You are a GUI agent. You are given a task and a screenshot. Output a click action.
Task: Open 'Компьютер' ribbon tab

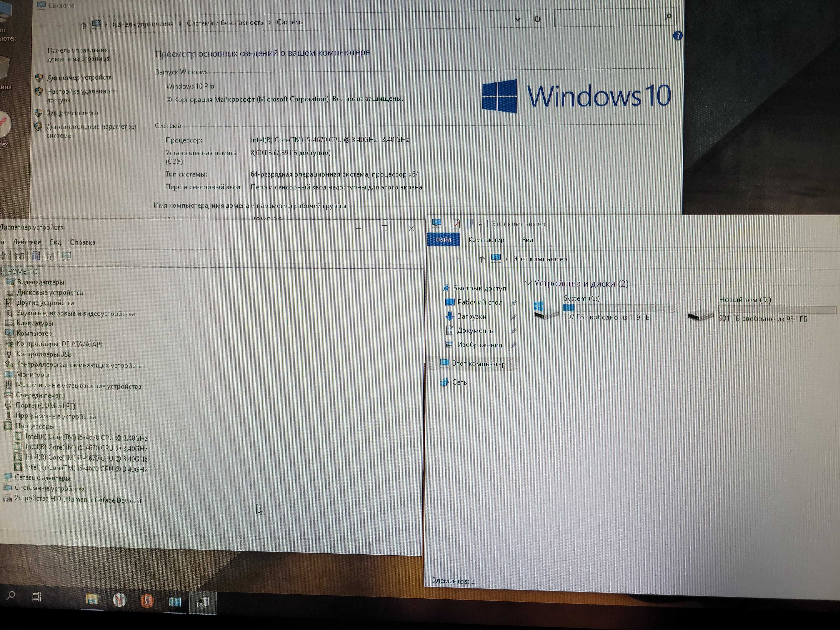(486, 240)
